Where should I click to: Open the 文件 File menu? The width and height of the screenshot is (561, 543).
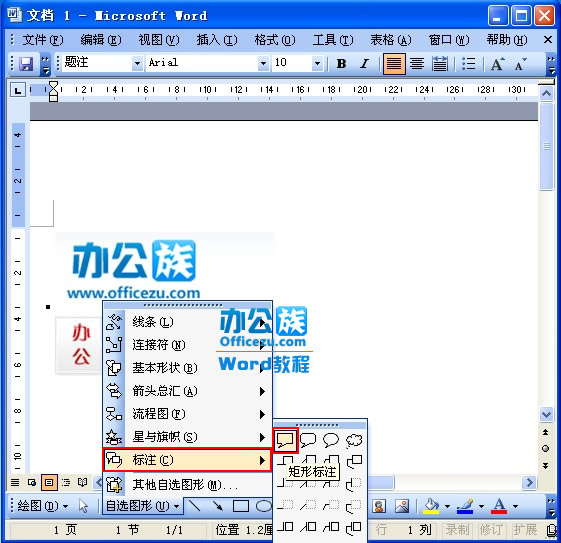43,40
